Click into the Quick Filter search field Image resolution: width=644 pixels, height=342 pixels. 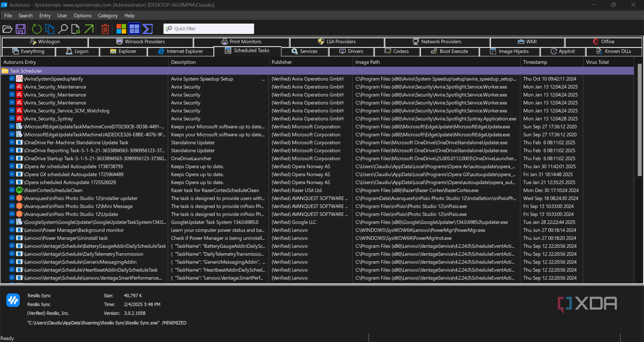pos(209,29)
